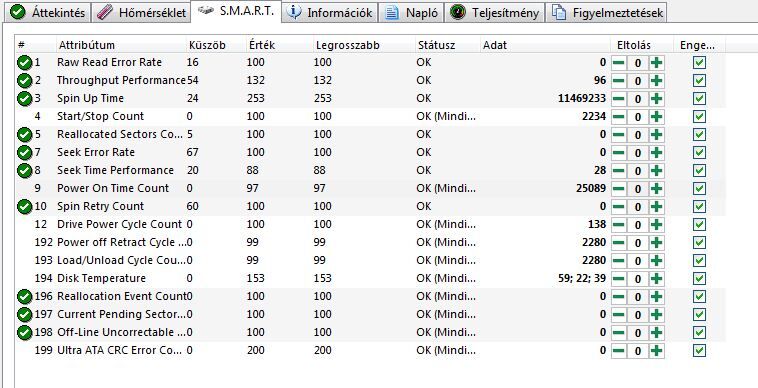This screenshot has height=388, width=758.
Task: Sort by the Érték column header
Action: 280,45
